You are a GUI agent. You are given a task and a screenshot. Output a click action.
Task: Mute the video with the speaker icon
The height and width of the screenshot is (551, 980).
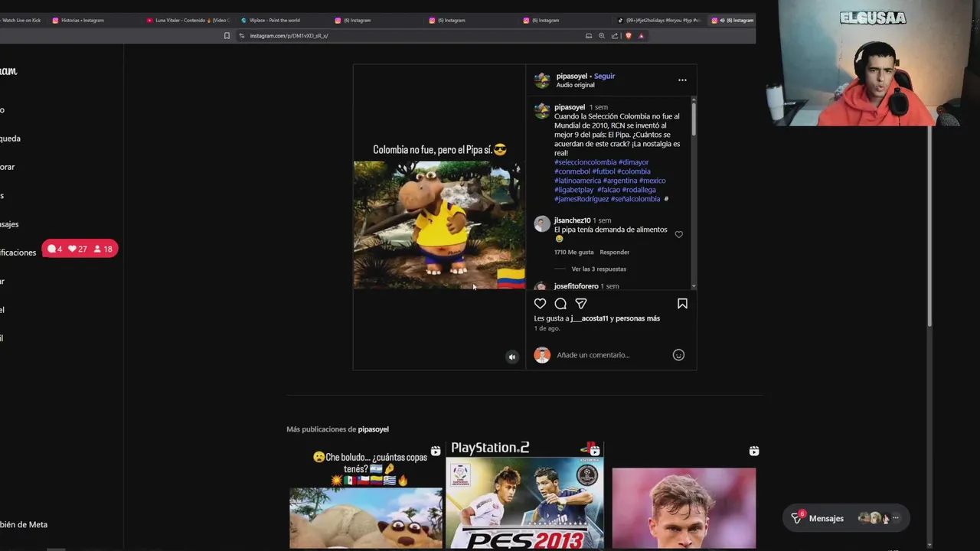pos(512,357)
